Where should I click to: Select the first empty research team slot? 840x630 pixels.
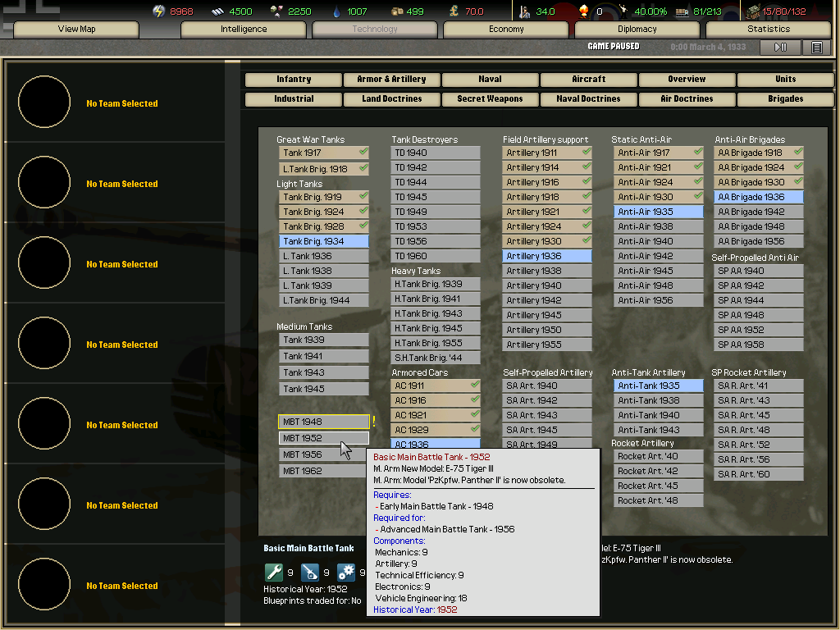pos(44,103)
